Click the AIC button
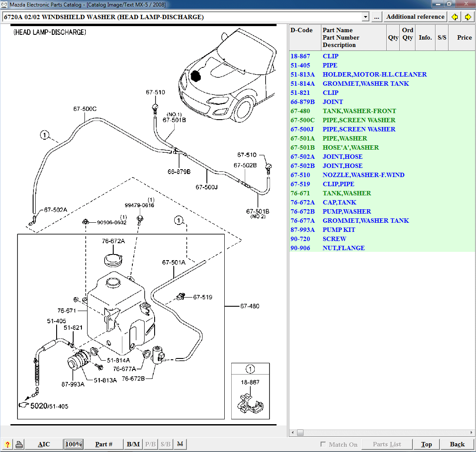The height and width of the screenshot is (452, 476). pyautogui.click(x=44, y=445)
